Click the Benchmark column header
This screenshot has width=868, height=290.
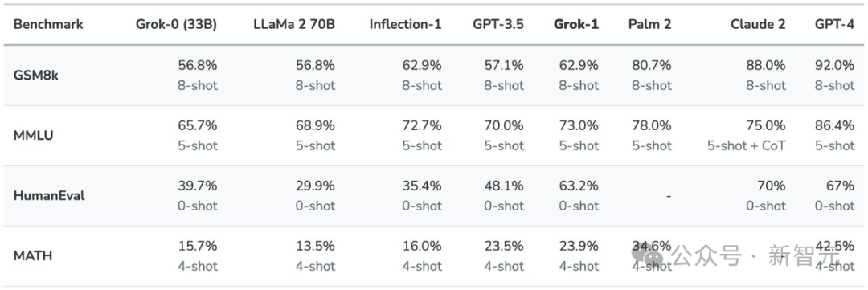pyautogui.click(x=48, y=24)
